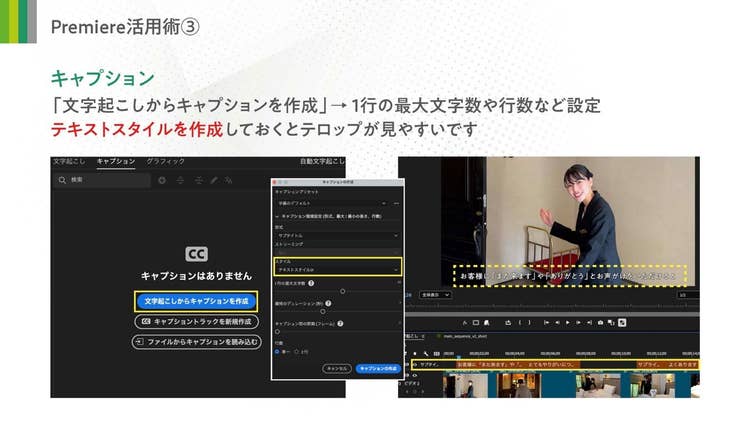750x422 pixels.
Task: Select the fourth video clip thumbnail on timeline
Action: click(x=652, y=386)
